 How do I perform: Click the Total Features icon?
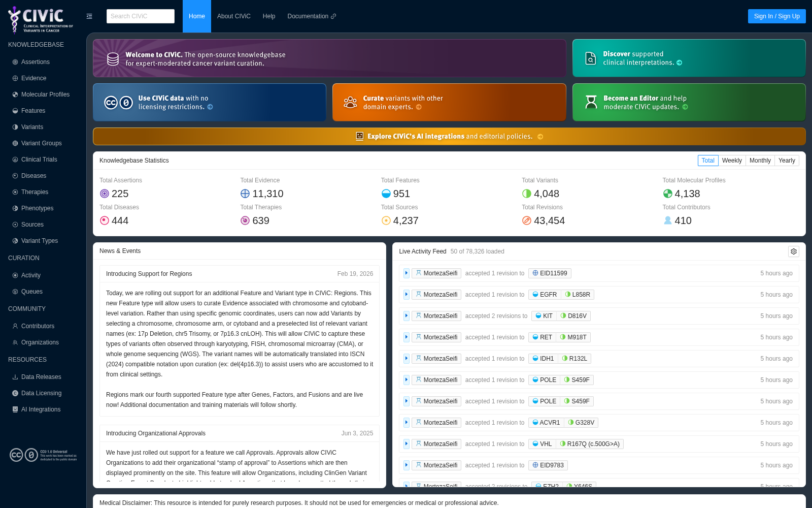386,194
